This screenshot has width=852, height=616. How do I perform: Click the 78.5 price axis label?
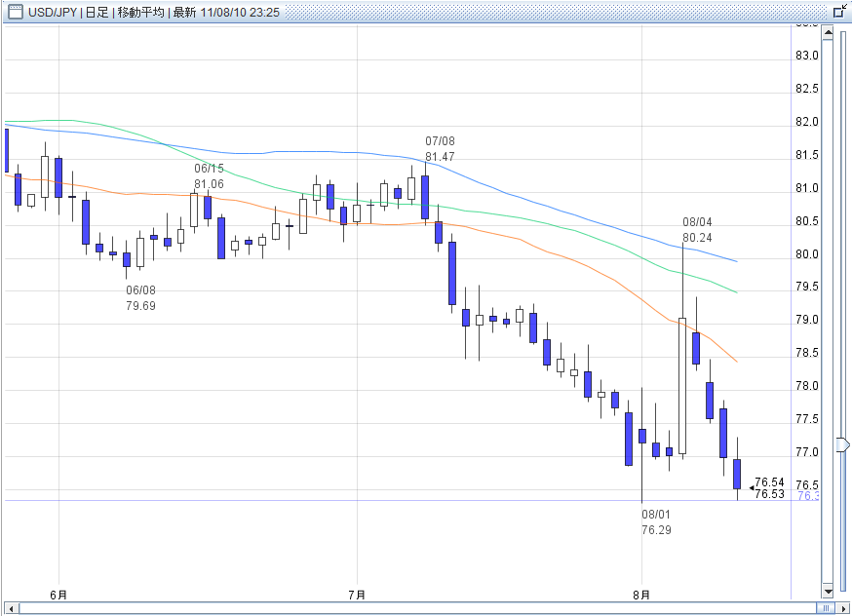tap(807, 353)
